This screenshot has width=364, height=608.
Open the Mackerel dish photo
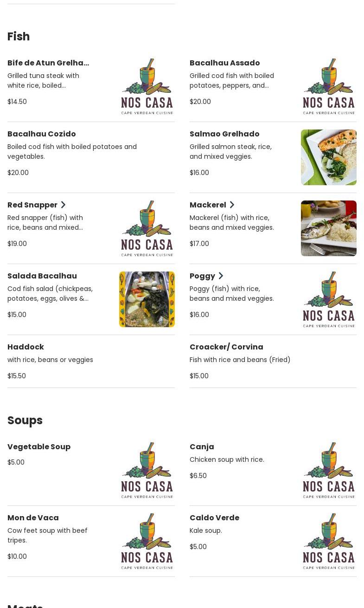328,228
